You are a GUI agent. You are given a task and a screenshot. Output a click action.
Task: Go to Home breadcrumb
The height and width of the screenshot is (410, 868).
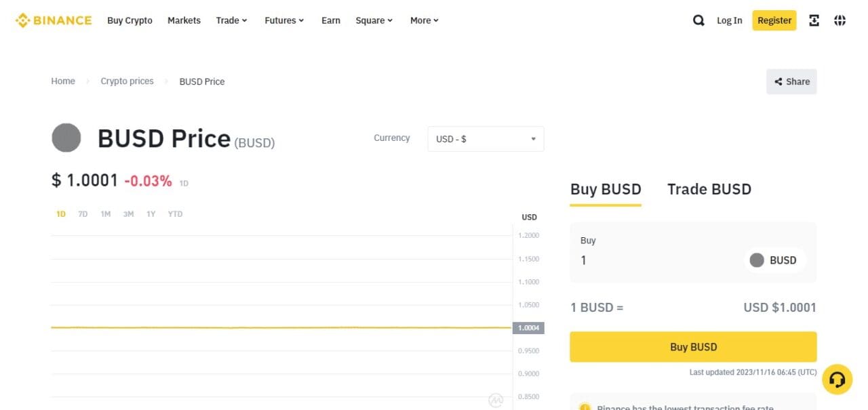pos(63,81)
